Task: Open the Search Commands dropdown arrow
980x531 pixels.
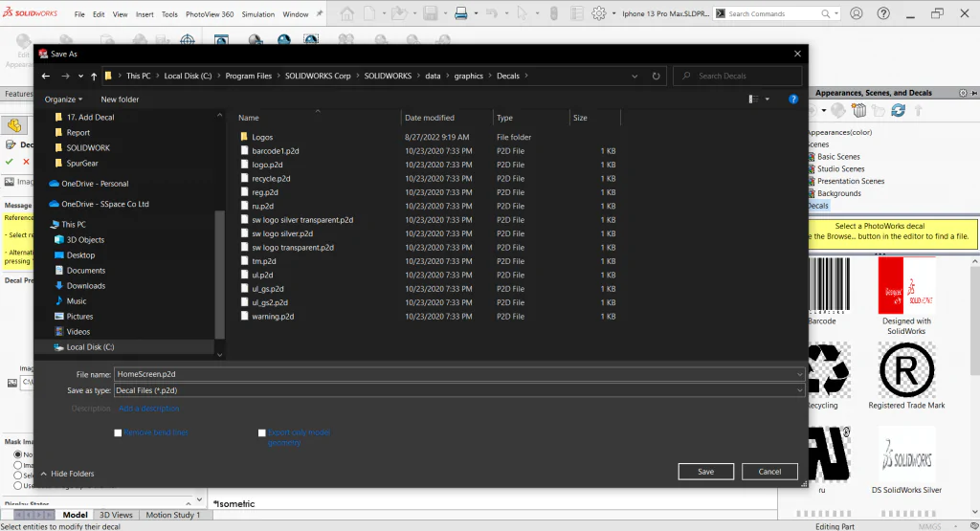Action: [x=836, y=13]
